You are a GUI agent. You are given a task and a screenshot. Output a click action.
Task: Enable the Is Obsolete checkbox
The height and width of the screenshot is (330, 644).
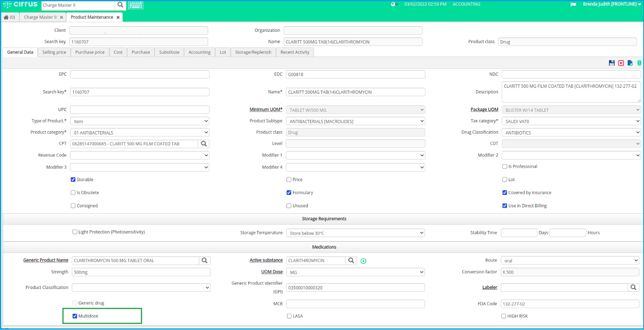(x=73, y=193)
